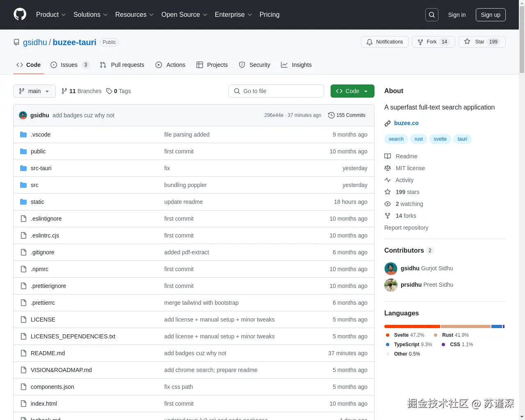The image size is (525, 420).
Task: Click the repository icon before gsidhu
Action: [16, 42]
